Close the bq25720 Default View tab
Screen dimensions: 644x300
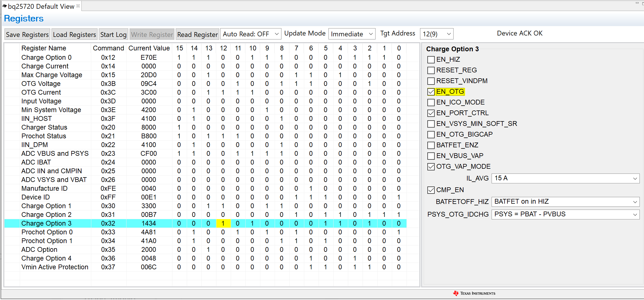click(x=78, y=6)
